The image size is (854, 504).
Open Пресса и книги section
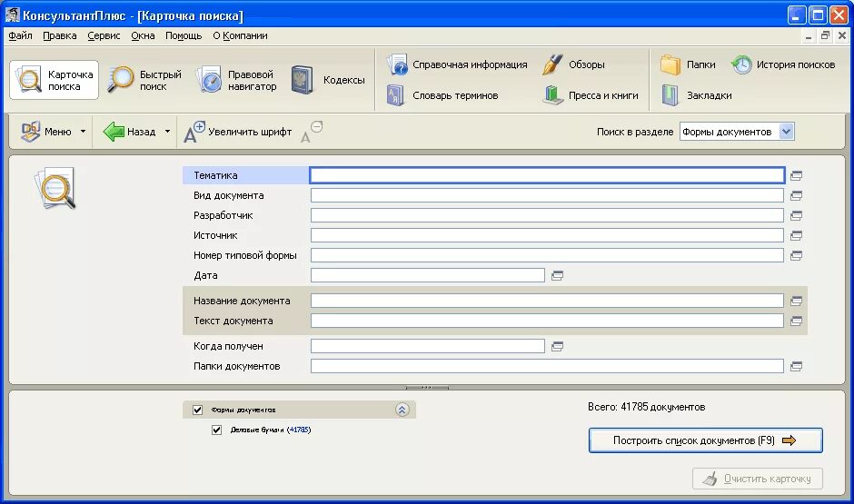coord(591,95)
